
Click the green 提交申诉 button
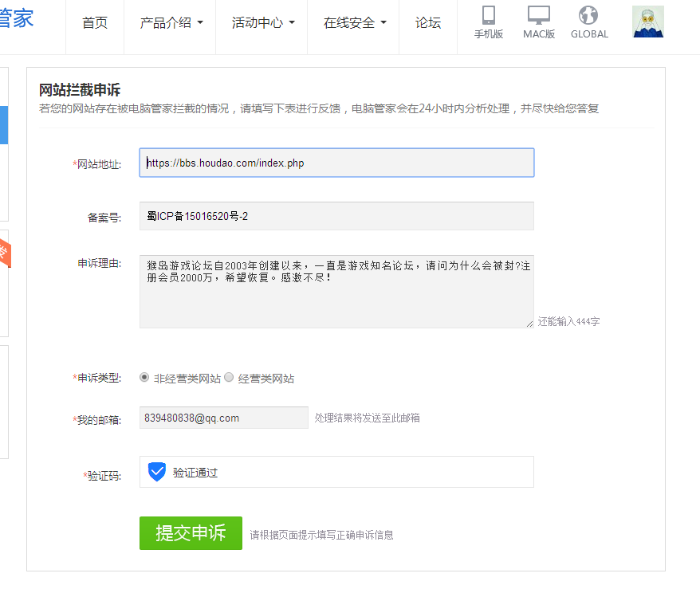tap(191, 533)
